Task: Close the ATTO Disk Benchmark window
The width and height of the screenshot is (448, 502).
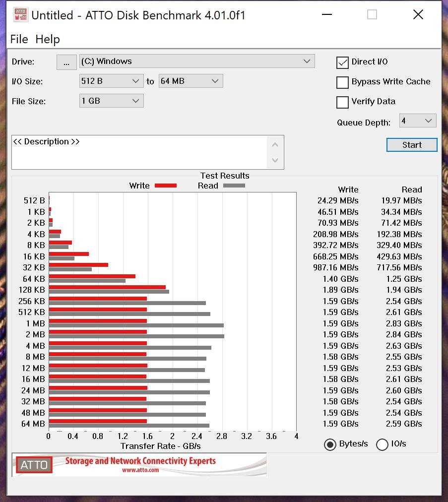Action: (418, 15)
